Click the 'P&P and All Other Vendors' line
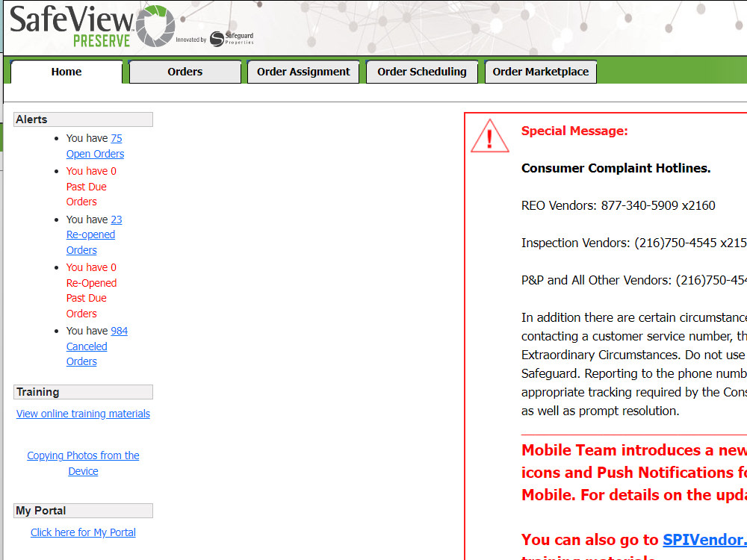 [634, 280]
